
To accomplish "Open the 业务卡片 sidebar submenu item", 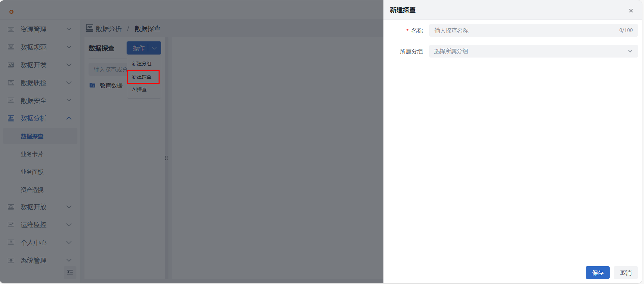I will click(40, 154).
